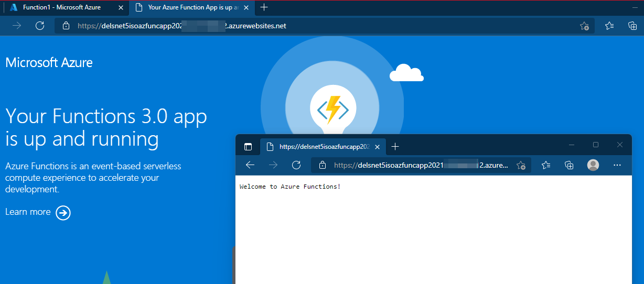Add page to favorites in back window
The image size is (644, 284).
pos(584,26)
